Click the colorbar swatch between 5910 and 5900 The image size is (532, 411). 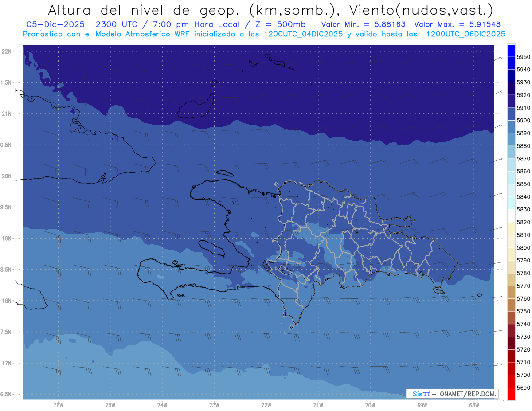(511, 114)
